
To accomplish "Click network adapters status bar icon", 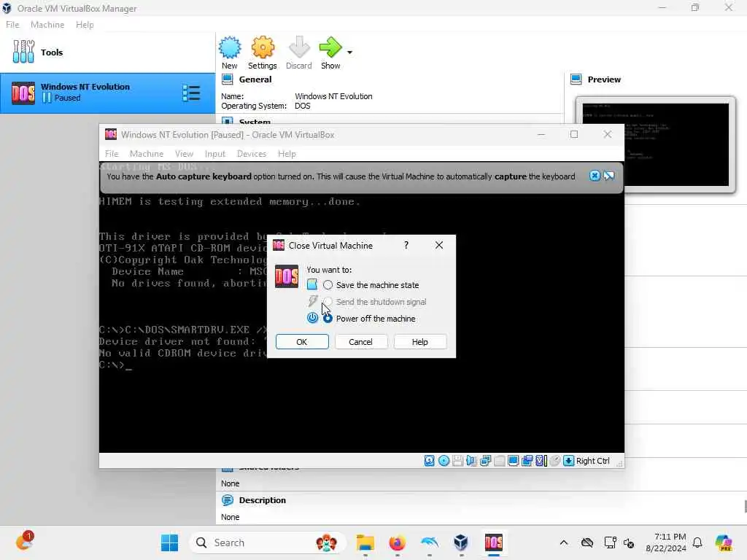I will (x=485, y=461).
